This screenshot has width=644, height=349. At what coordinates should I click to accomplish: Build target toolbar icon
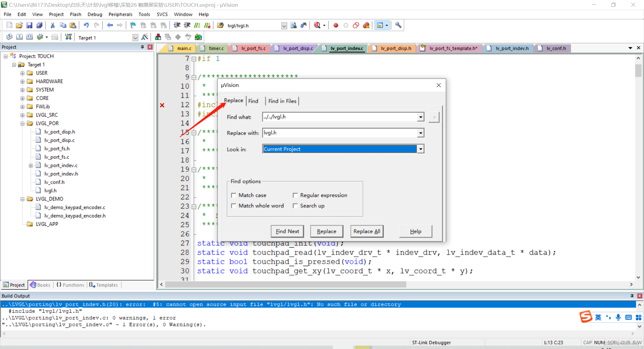(19, 37)
